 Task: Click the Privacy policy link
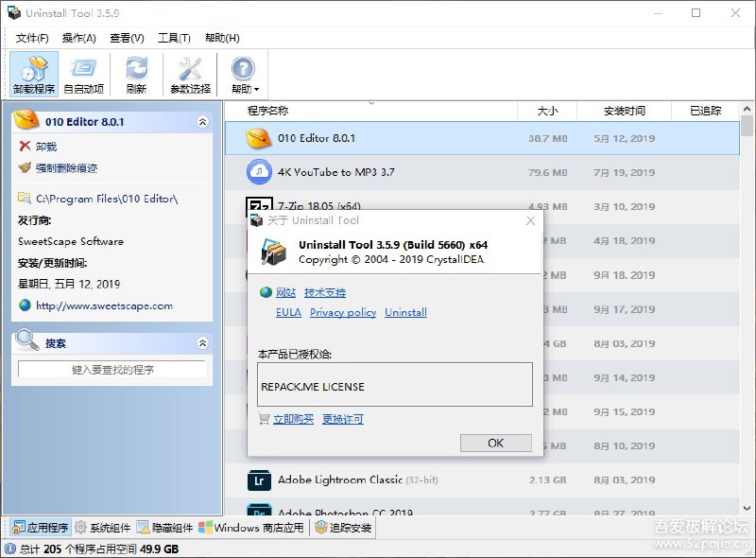[343, 312]
